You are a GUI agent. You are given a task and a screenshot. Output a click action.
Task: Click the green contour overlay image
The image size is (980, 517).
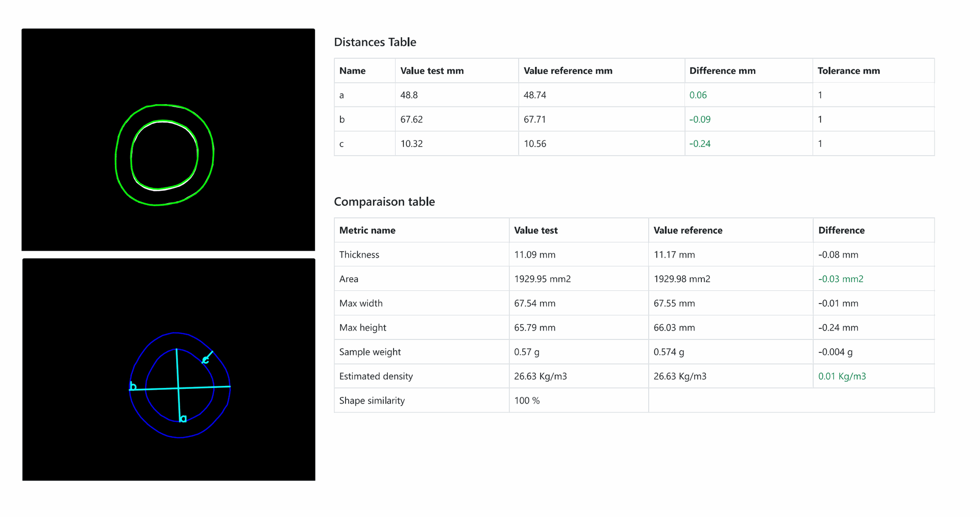coord(168,139)
